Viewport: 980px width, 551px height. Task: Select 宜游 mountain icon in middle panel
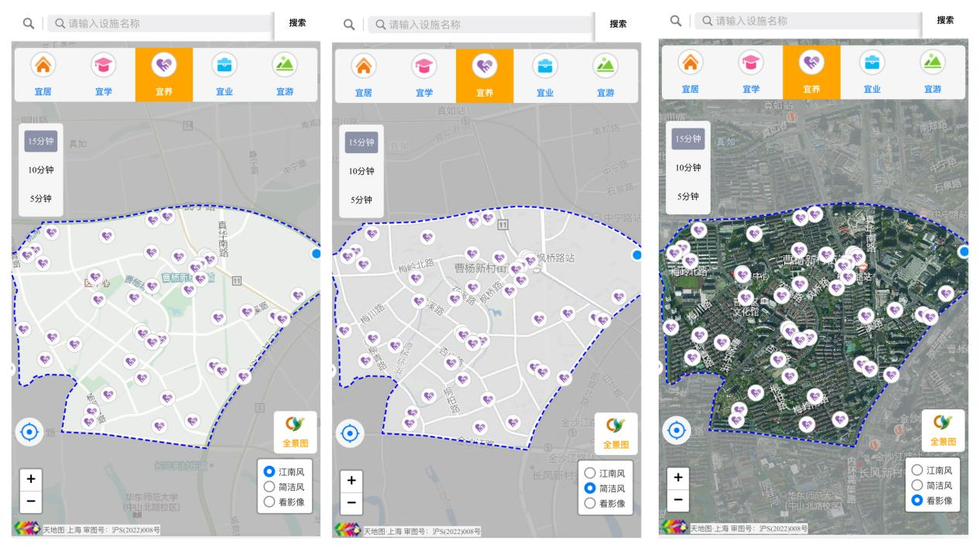[606, 68]
